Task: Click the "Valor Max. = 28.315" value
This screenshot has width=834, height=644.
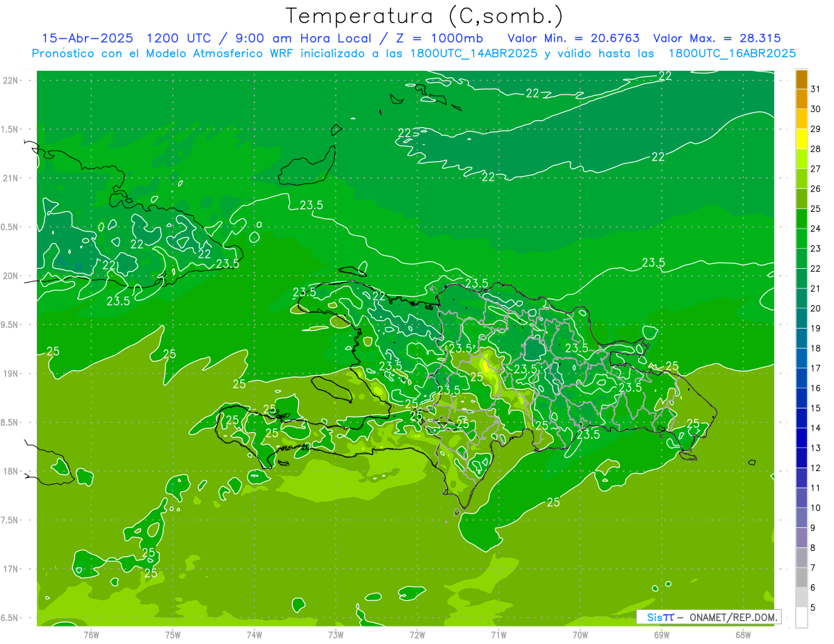Action: coord(717,38)
